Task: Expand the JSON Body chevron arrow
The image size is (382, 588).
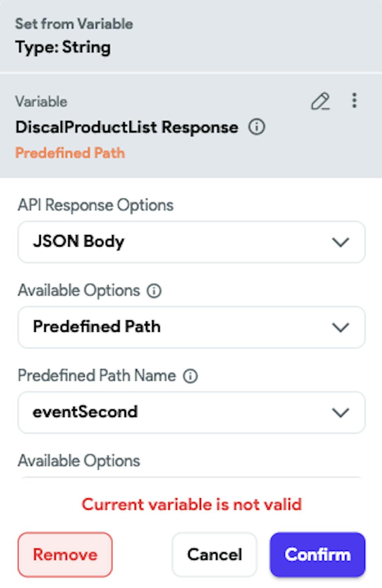Action: coord(340,242)
